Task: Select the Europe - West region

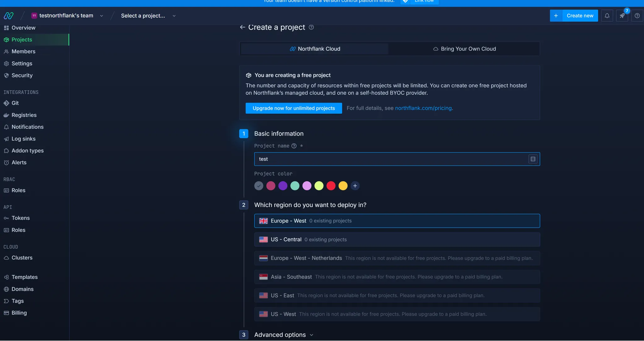Action: pos(397,221)
